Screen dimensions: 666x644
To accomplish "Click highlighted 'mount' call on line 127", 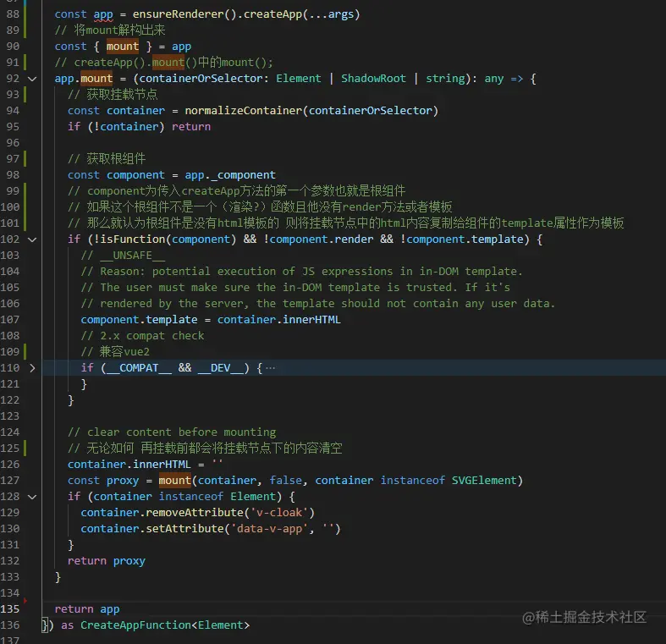I will pyautogui.click(x=175, y=481).
